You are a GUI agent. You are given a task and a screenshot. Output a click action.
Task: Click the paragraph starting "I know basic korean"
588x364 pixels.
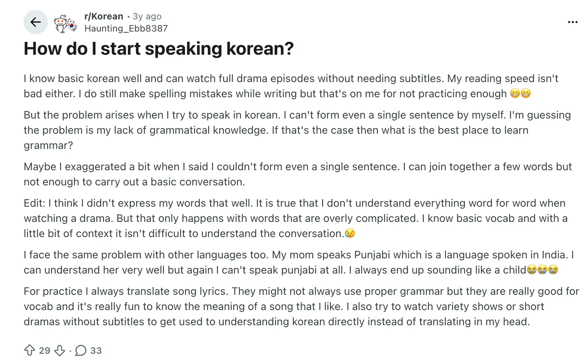[x=266, y=86]
